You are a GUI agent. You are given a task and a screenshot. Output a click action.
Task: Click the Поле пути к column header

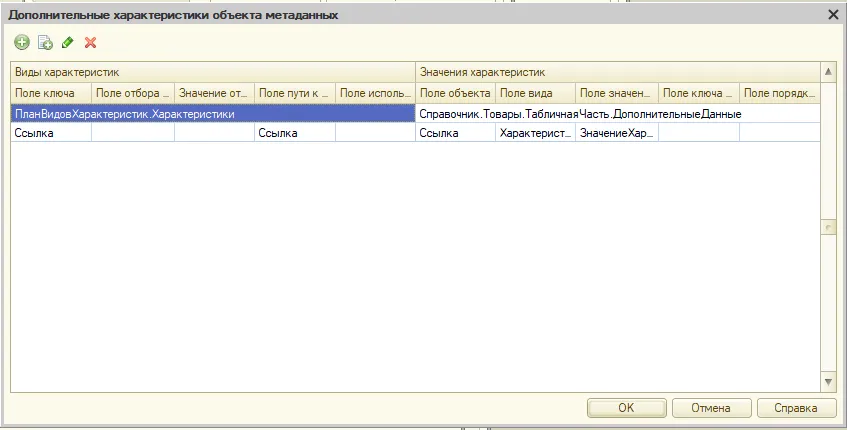pyautogui.click(x=294, y=93)
